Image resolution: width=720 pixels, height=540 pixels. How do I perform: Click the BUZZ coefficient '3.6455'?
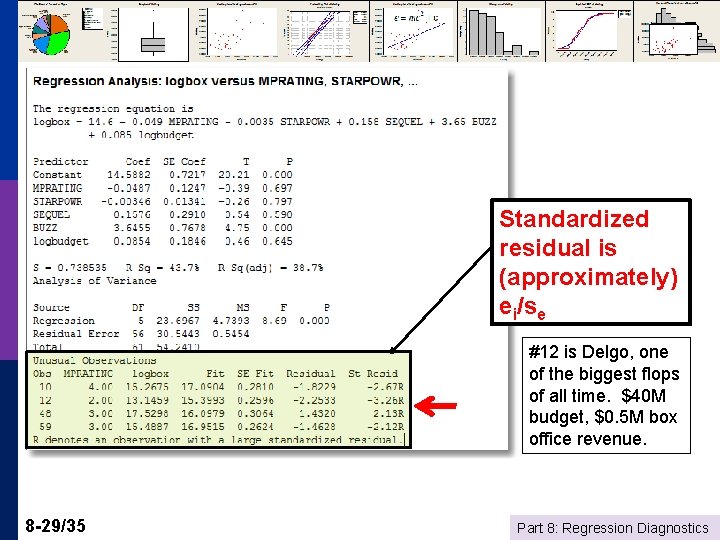pos(132,228)
